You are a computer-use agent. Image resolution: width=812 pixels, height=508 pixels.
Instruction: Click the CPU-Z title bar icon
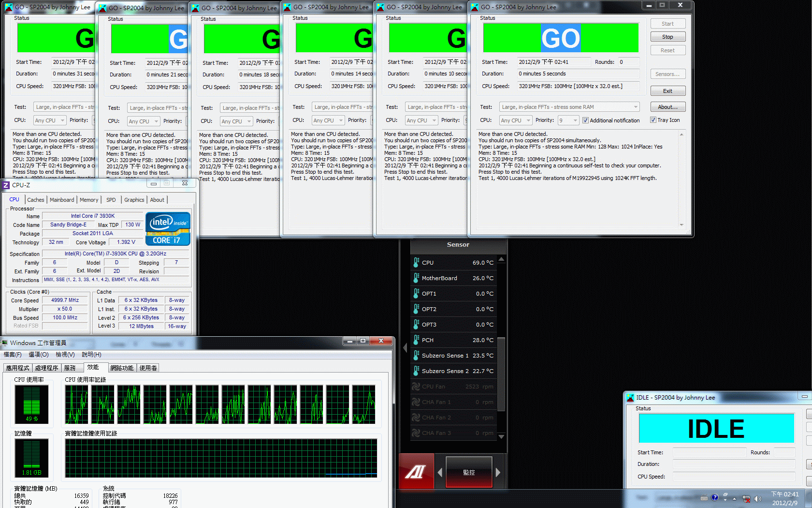click(6, 185)
